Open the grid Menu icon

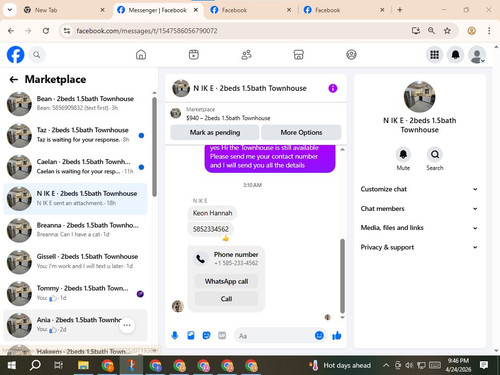pyautogui.click(x=434, y=55)
